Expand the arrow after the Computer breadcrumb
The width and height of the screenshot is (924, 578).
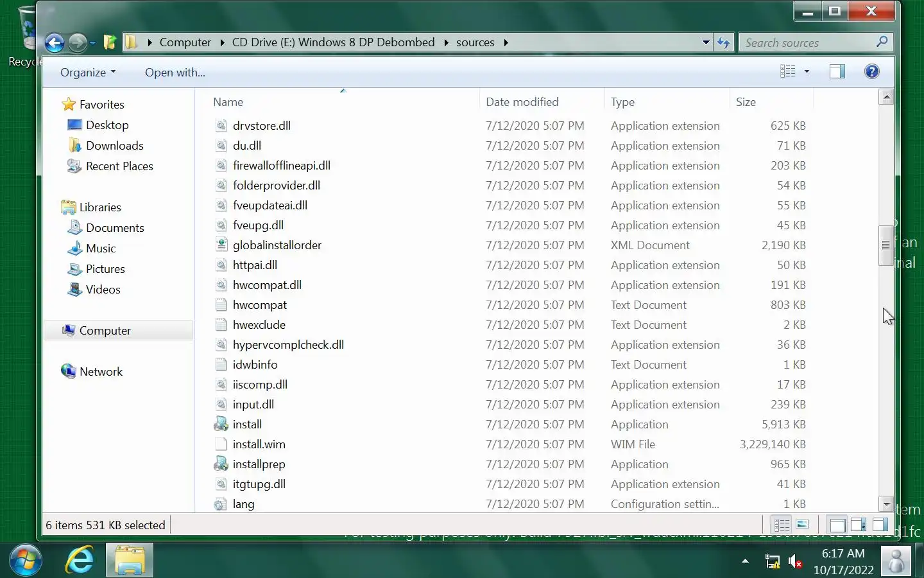click(222, 42)
